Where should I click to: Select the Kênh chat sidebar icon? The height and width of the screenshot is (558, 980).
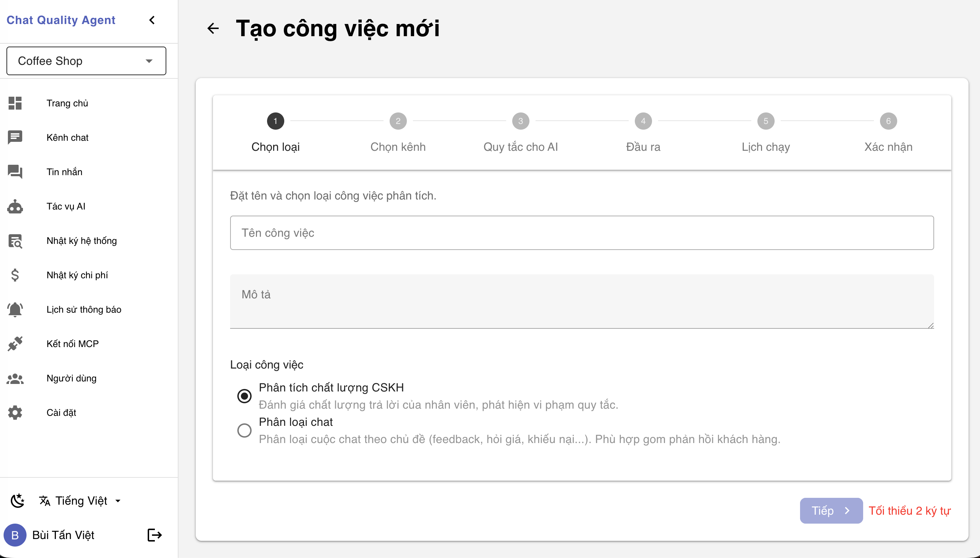click(15, 137)
